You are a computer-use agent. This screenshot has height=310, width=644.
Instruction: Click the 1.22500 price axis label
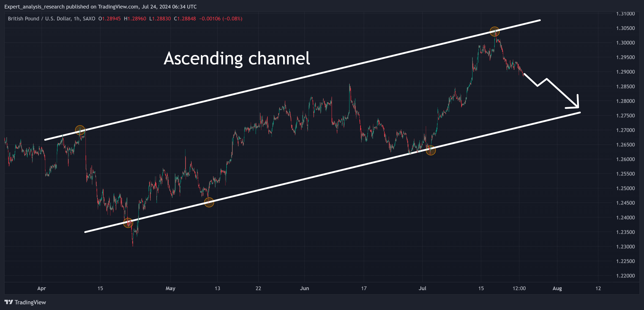[x=625, y=261]
